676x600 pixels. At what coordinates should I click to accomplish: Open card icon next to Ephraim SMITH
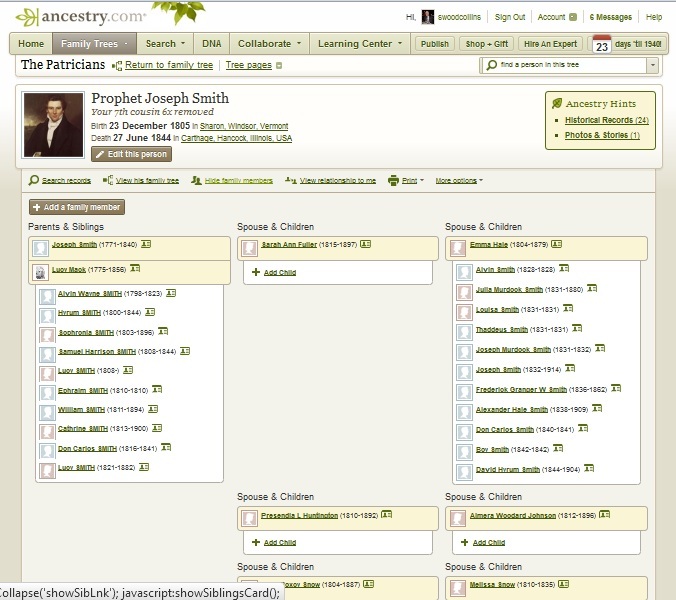point(157,389)
